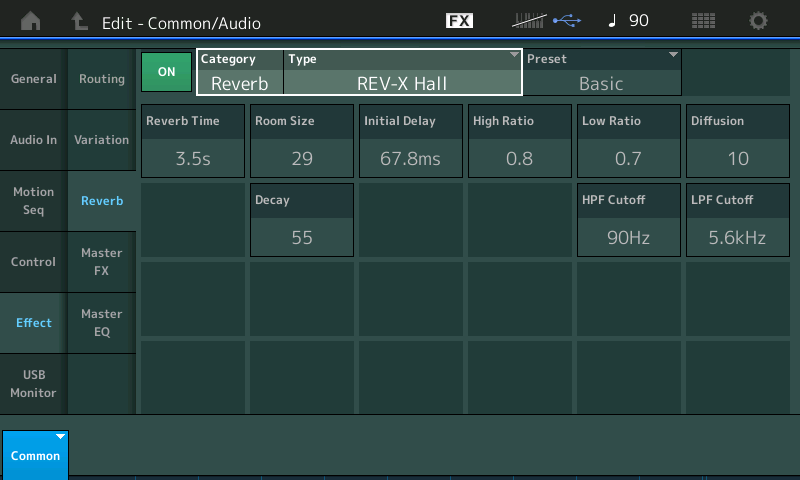Viewport: 800px width, 480px height.
Task: Open the General tab
Action: [x=34, y=79]
